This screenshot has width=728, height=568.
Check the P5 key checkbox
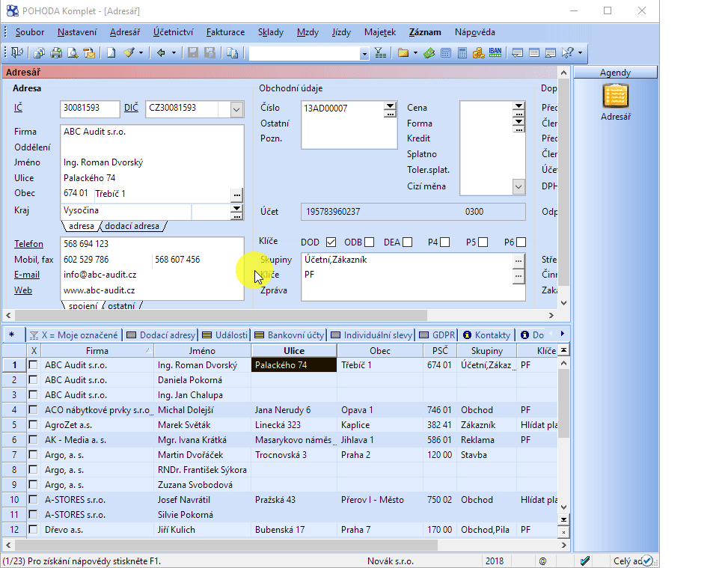[483, 242]
